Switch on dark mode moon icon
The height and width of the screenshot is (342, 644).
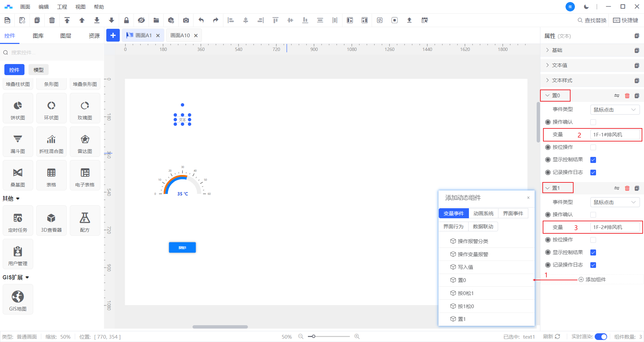(586, 7)
